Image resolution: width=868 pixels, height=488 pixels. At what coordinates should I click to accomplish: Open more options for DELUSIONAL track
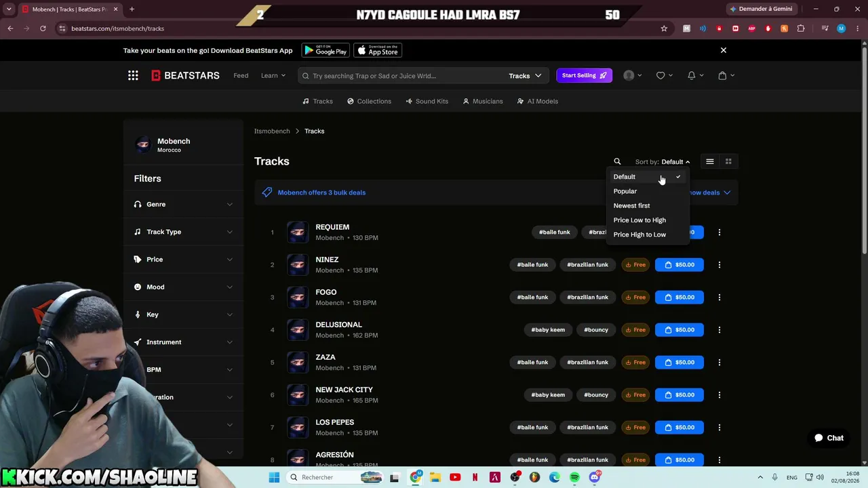click(x=719, y=329)
